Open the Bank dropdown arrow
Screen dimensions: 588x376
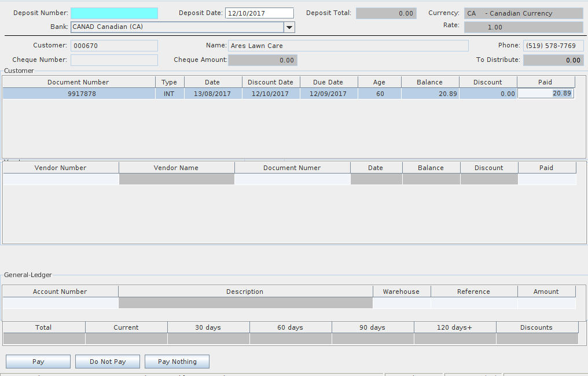289,27
